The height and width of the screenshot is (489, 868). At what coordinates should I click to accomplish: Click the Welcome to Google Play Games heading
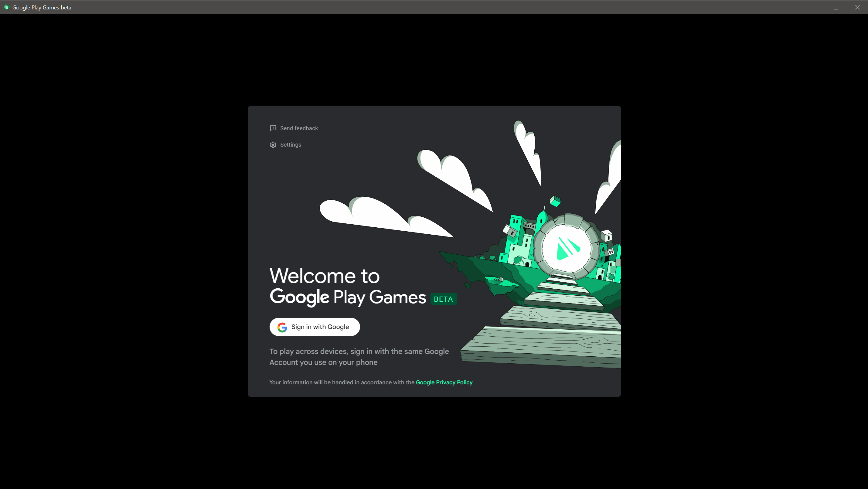pyautogui.click(x=347, y=286)
